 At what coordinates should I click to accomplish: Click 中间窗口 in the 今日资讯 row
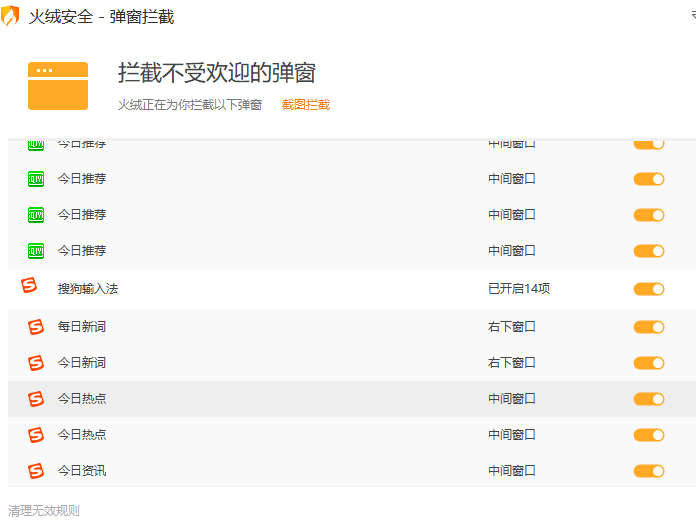pos(511,471)
